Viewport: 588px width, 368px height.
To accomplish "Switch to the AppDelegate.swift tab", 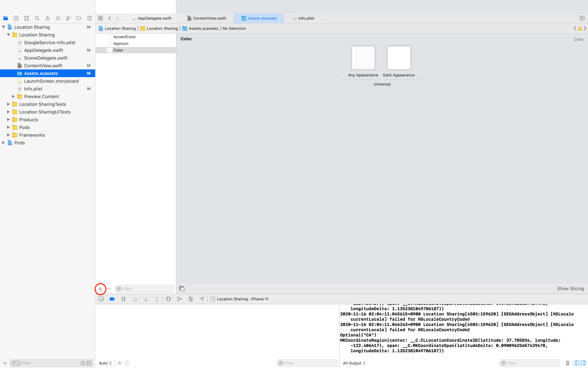I will click(152, 18).
